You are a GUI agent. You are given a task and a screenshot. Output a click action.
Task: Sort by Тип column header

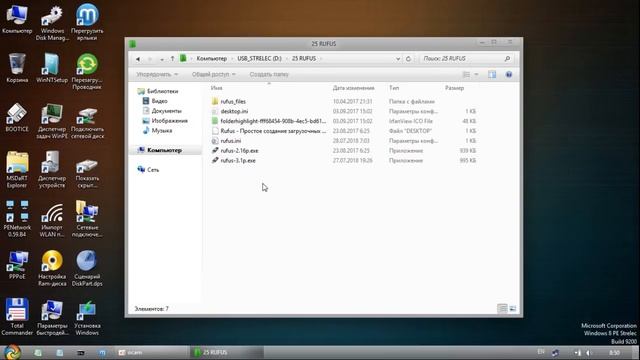(x=394, y=88)
